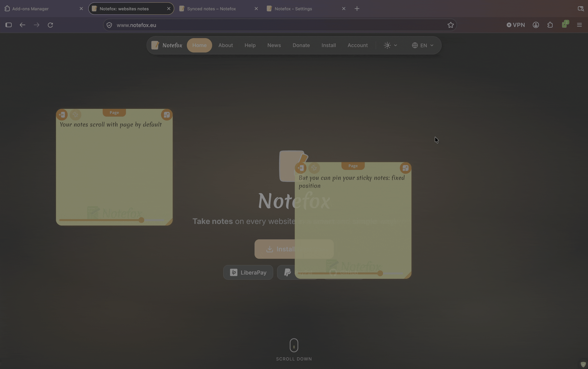Open the Account menu item

pos(357,45)
